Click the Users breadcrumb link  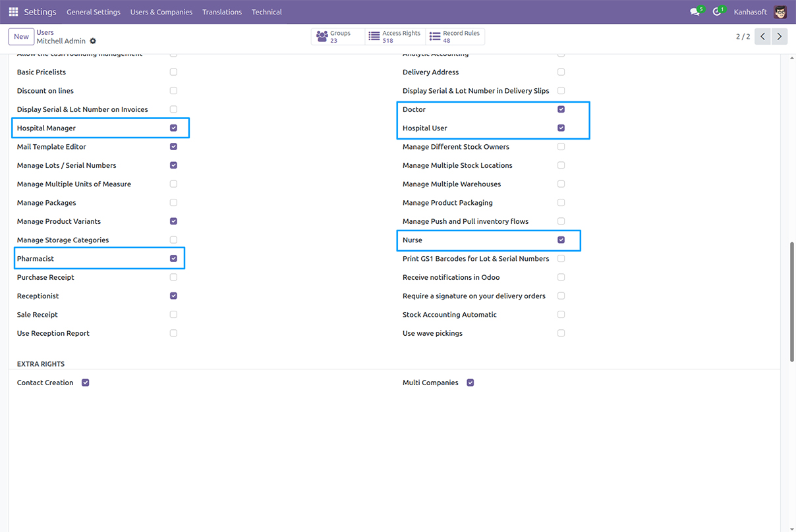click(45, 32)
